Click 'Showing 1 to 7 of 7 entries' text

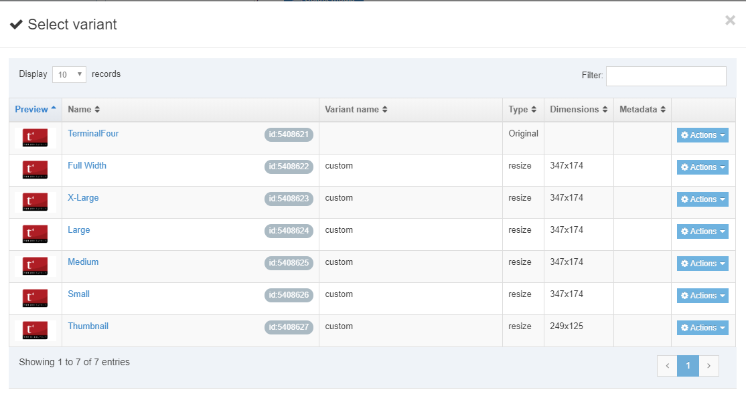tap(74, 362)
